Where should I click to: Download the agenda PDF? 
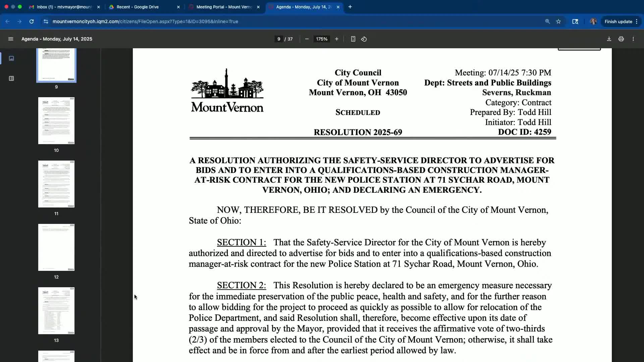[609, 39]
